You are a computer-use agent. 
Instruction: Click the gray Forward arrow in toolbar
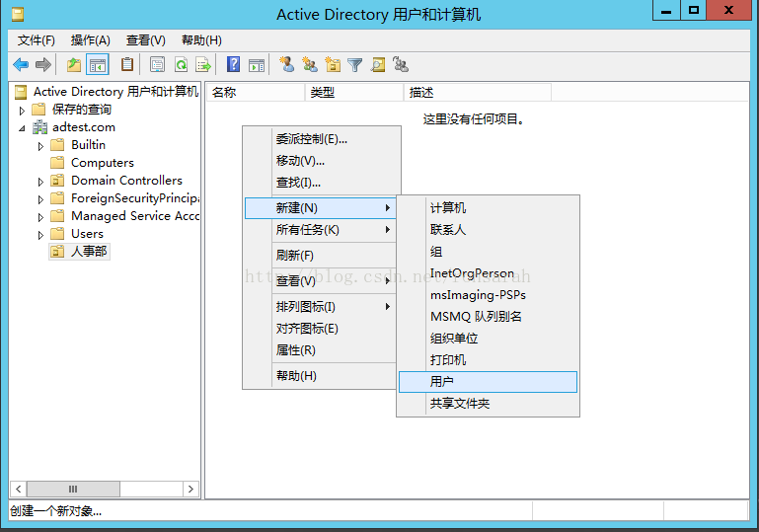click(43, 64)
